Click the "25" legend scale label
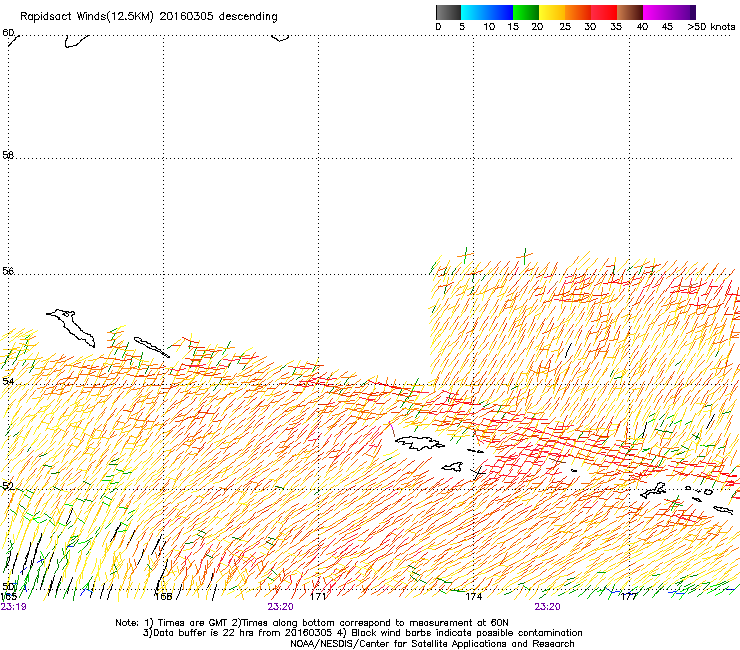The image size is (740, 650). [x=565, y=26]
